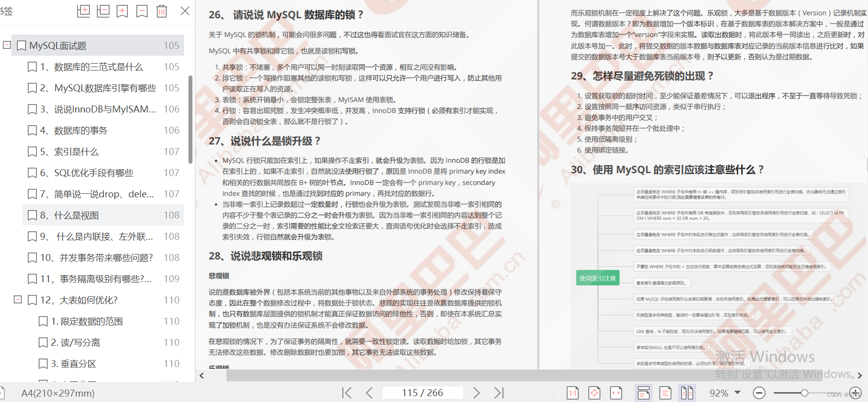Click the horizontal scrollbar right arrow
Image resolution: width=868 pixels, height=402 pixels.
point(860,376)
